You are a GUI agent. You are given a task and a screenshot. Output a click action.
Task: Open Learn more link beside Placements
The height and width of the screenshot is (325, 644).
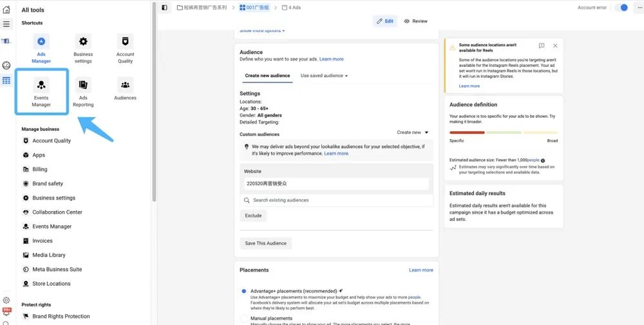click(x=421, y=270)
